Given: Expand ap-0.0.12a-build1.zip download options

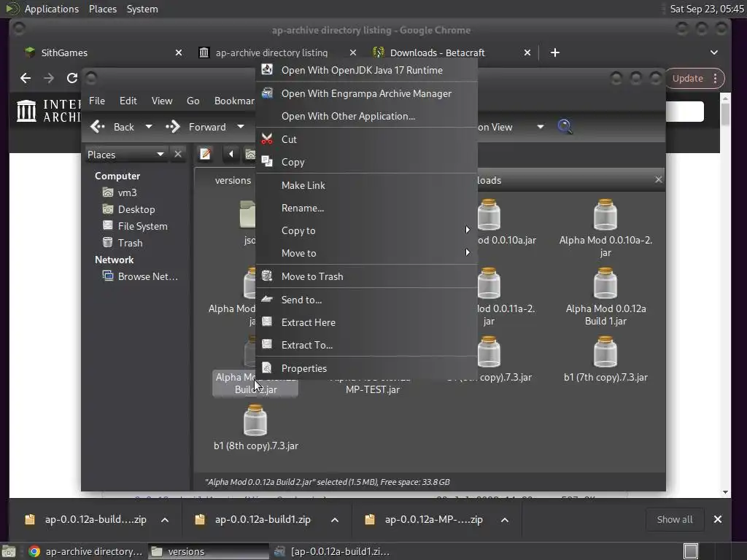Looking at the screenshot, I should pyautogui.click(x=335, y=519).
